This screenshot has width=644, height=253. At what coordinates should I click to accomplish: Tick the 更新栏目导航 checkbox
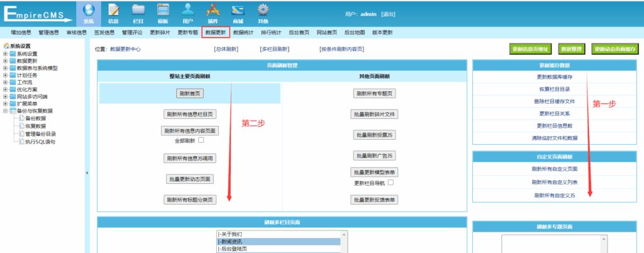pos(390,183)
